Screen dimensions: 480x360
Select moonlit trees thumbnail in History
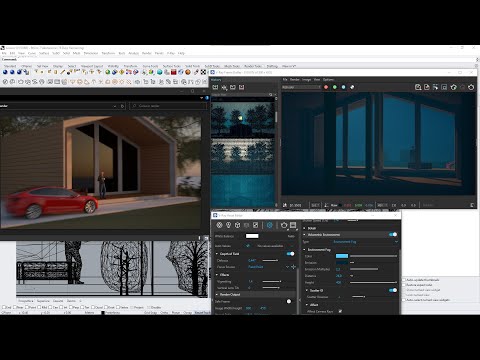pos(243,118)
